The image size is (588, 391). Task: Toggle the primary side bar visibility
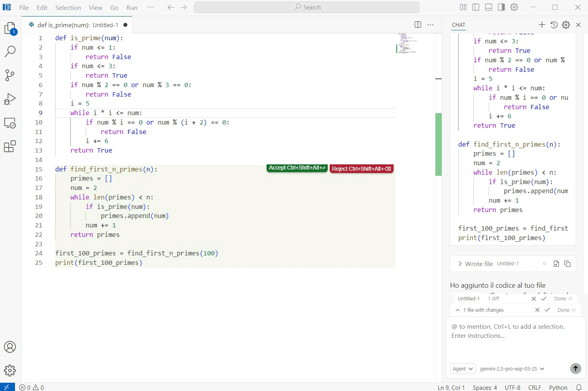coord(476,7)
